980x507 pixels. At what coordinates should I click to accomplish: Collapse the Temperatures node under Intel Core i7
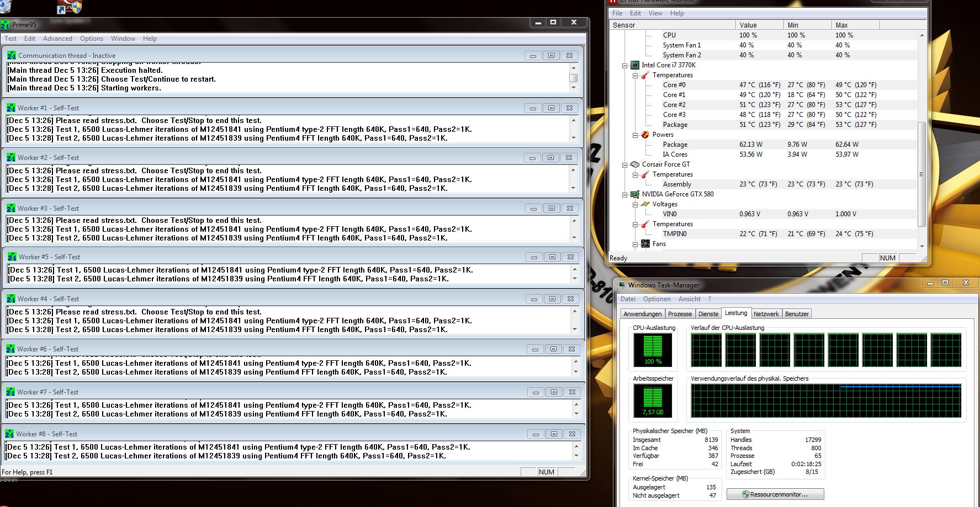(635, 76)
